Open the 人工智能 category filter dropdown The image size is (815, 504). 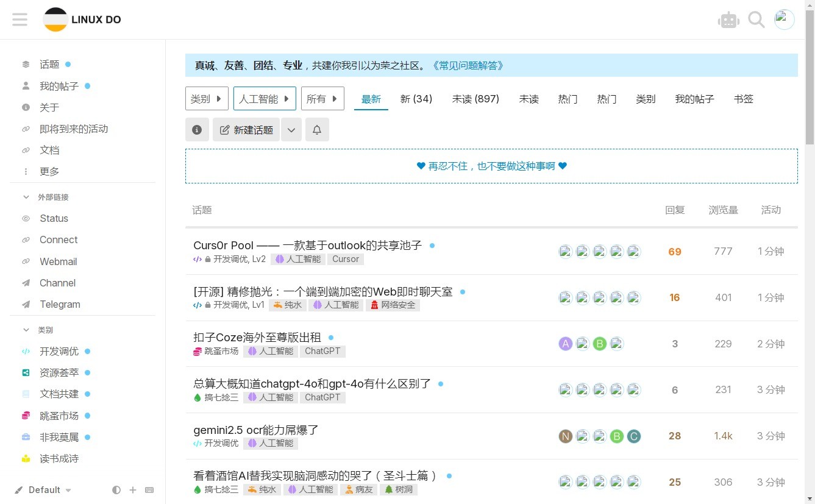coord(265,99)
